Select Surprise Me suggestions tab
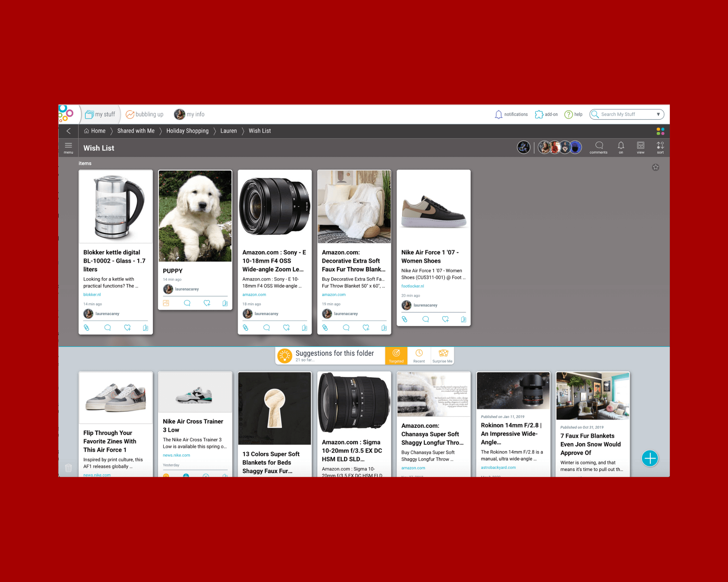 click(442, 356)
